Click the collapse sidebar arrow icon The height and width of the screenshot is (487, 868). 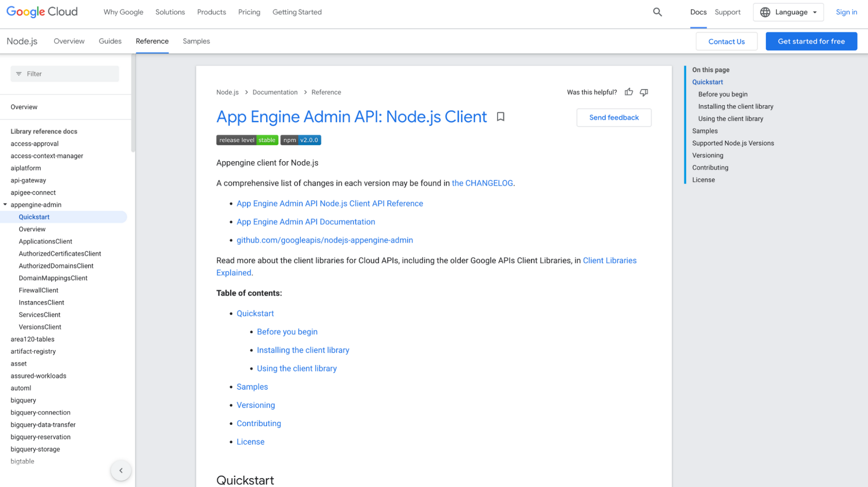point(121,471)
